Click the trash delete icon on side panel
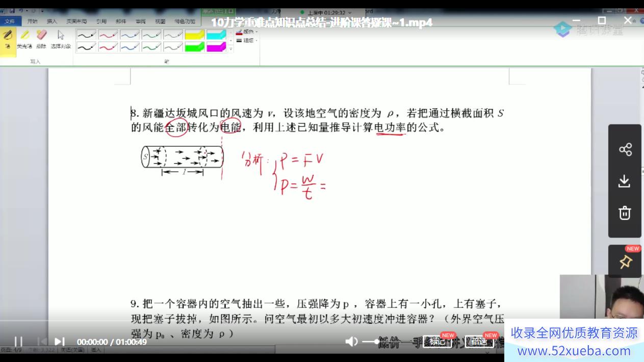The height and width of the screenshot is (362, 644). (625, 213)
